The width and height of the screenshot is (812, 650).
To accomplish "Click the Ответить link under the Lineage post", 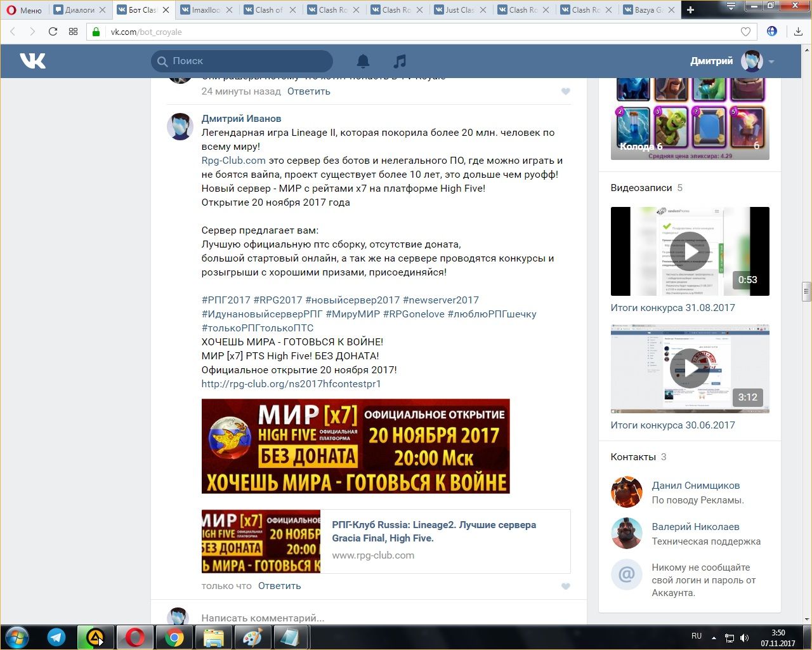I will tap(279, 586).
